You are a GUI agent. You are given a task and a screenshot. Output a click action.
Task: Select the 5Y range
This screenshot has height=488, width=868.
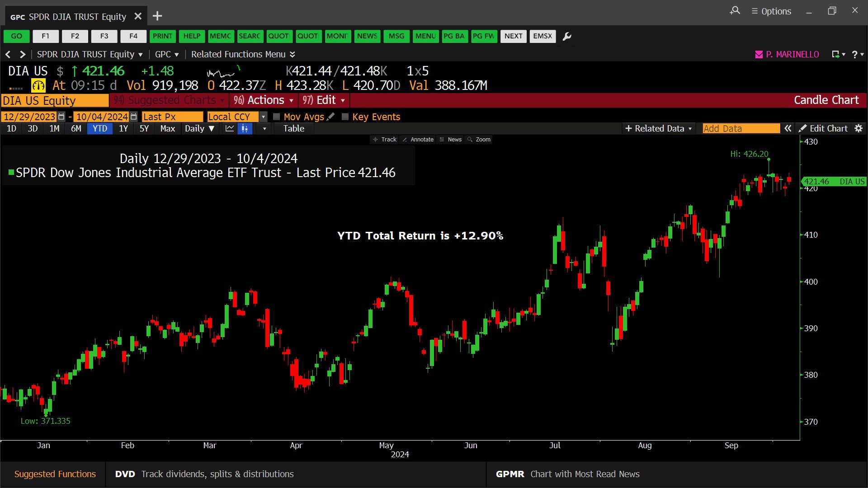tap(144, 128)
